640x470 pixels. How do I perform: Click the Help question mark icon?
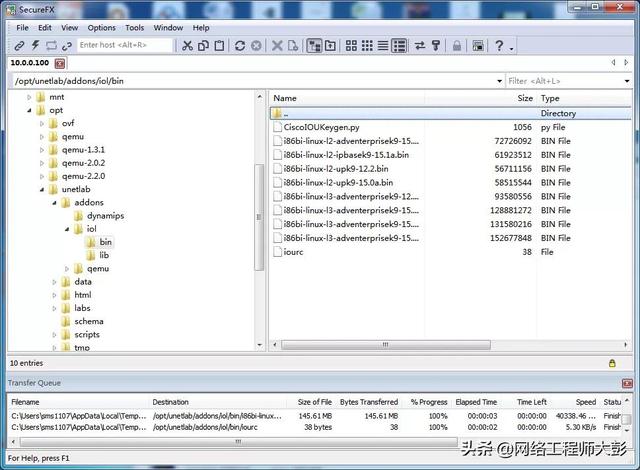(499, 45)
